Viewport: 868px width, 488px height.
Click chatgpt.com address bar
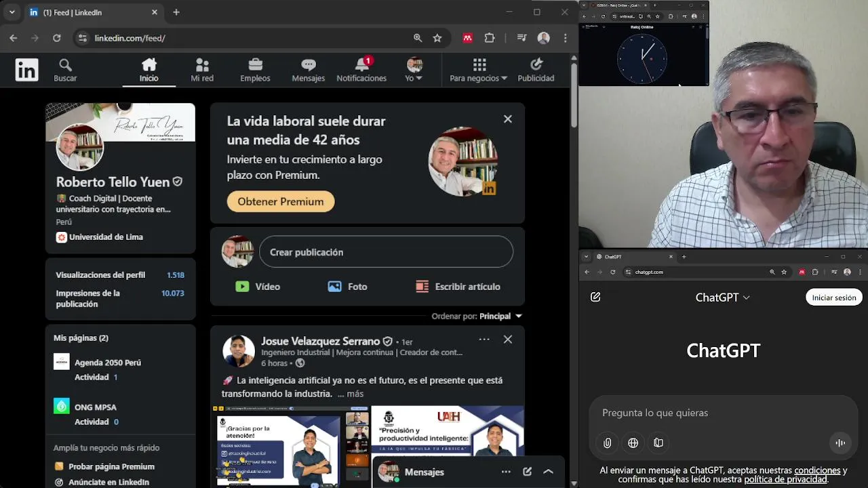[694, 272]
